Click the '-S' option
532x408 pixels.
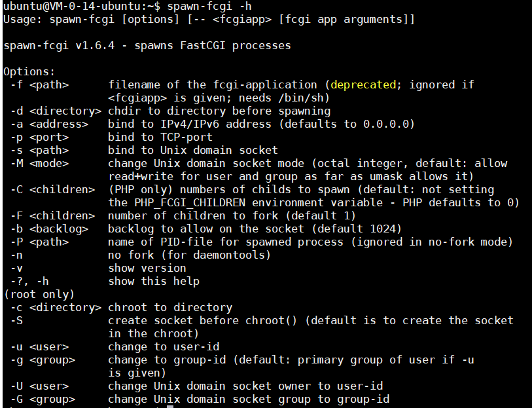click(x=16, y=320)
